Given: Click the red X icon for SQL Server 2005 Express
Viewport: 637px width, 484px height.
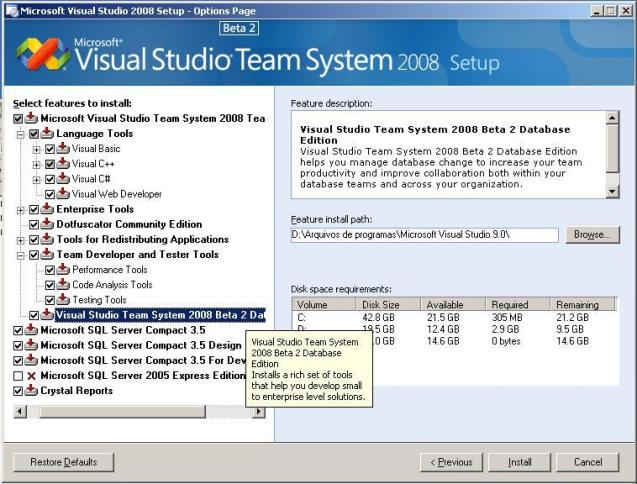Looking at the screenshot, I should [32, 376].
